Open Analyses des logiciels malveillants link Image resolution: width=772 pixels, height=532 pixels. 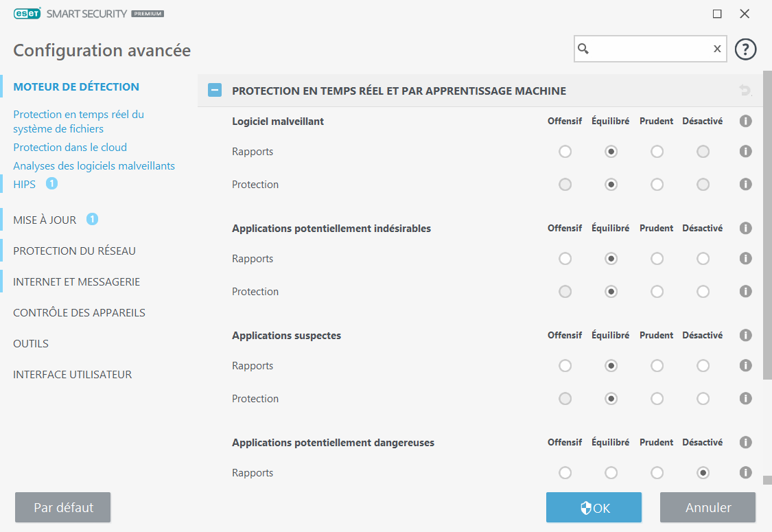(94, 166)
